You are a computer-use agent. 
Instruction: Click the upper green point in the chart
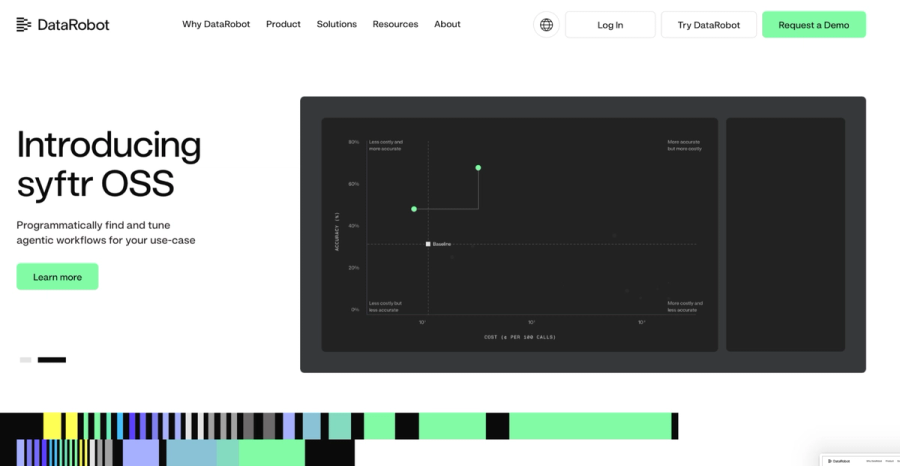click(x=478, y=168)
